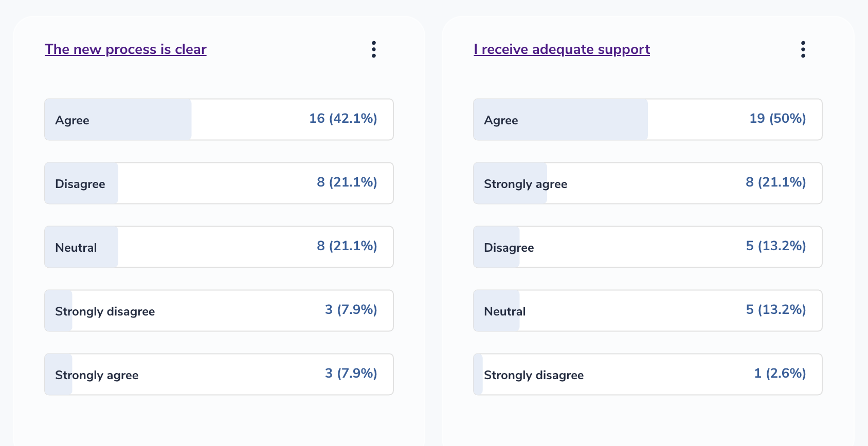The width and height of the screenshot is (868, 446).
Task: Select Agree bar showing 16 (42.1%)
Action: 219,119
